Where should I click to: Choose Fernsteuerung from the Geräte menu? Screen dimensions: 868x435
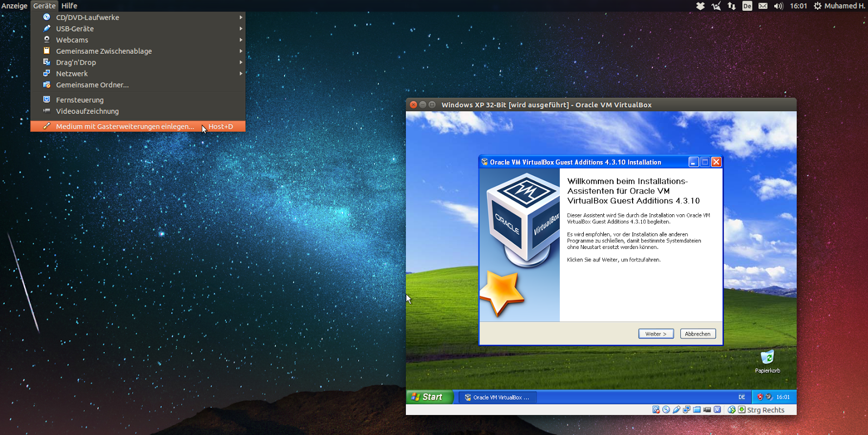point(138,100)
